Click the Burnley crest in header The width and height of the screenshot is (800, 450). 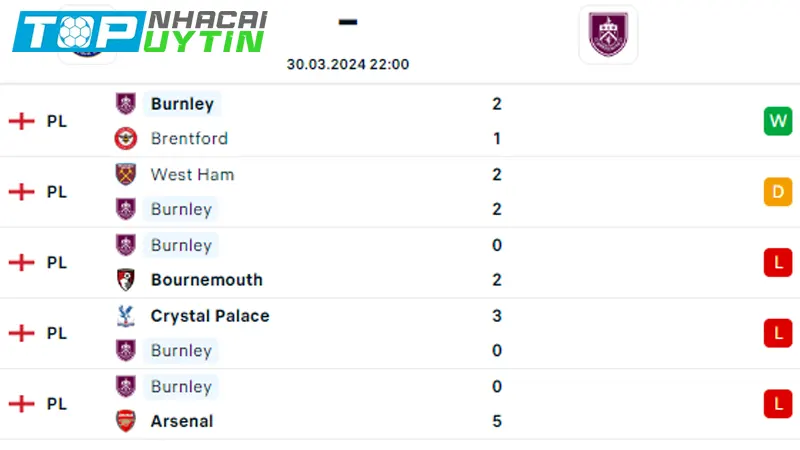click(x=608, y=34)
